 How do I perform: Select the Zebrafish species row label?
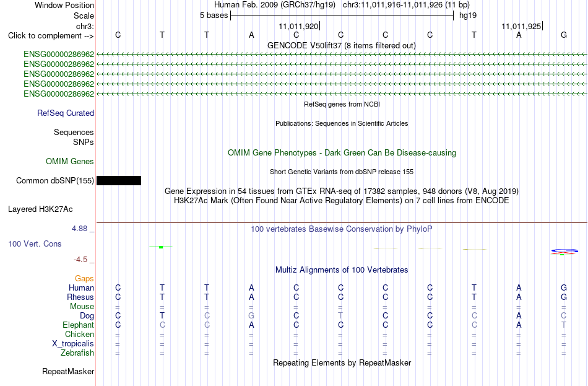(77, 353)
